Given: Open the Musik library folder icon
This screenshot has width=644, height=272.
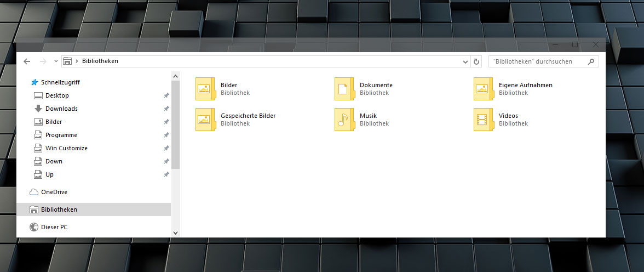Looking at the screenshot, I should (x=344, y=120).
